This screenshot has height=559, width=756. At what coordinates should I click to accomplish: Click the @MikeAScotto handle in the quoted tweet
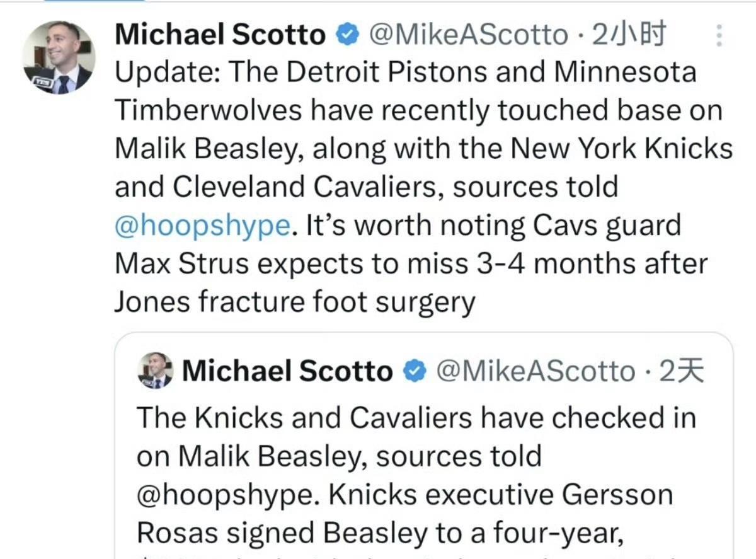pos(535,372)
